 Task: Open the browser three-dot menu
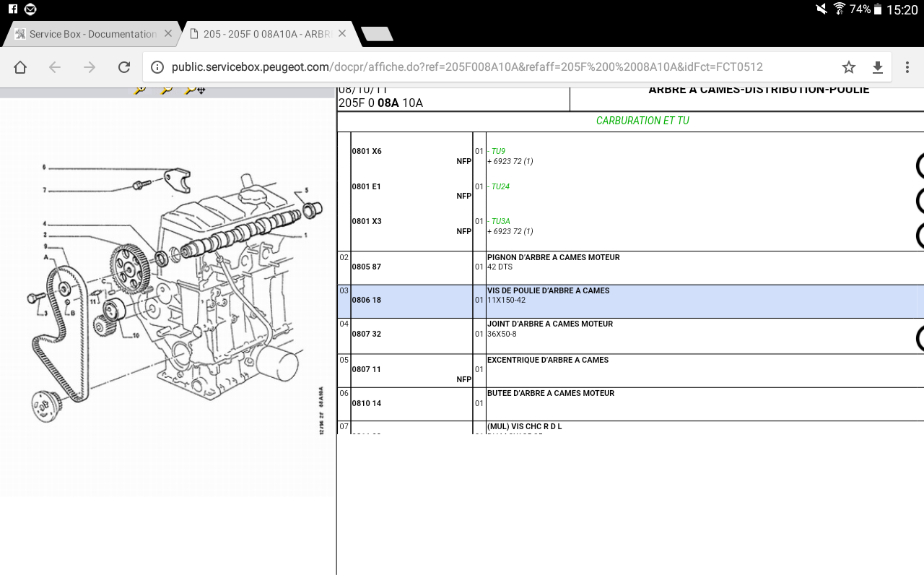pos(907,67)
